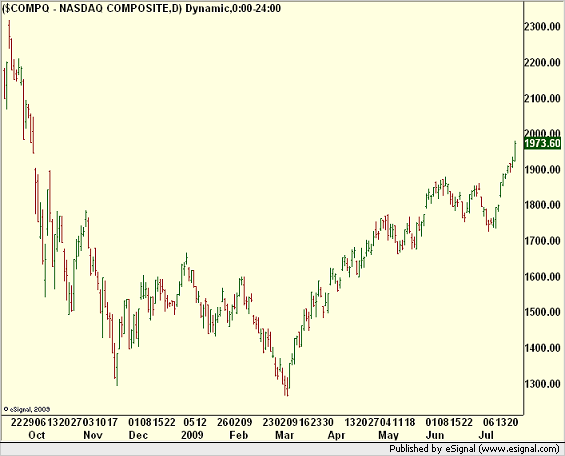Click the Jul month label
The width and height of the screenshot is (565, 456).
pyautogui.click(x=486, y=435)
